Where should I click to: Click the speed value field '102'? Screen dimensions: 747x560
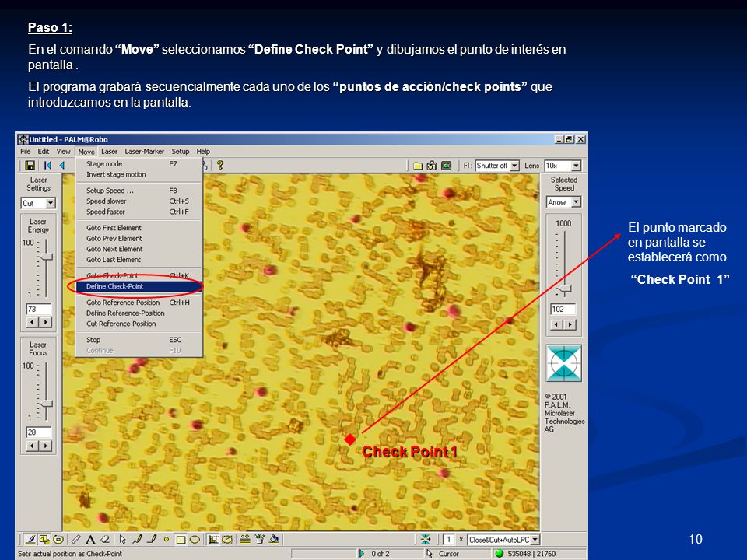click(563, 309)
